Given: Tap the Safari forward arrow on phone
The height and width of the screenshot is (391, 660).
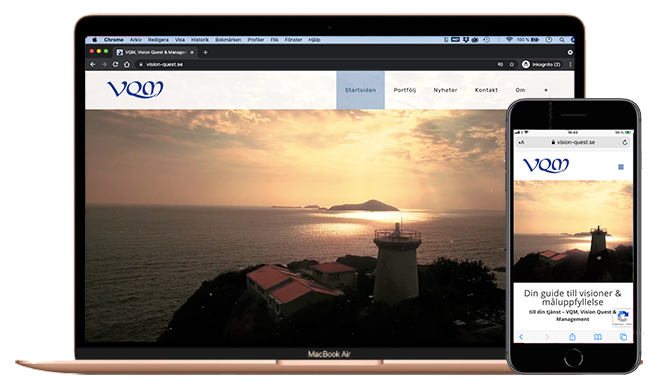Looking at the screenshot, I should 547,337.
